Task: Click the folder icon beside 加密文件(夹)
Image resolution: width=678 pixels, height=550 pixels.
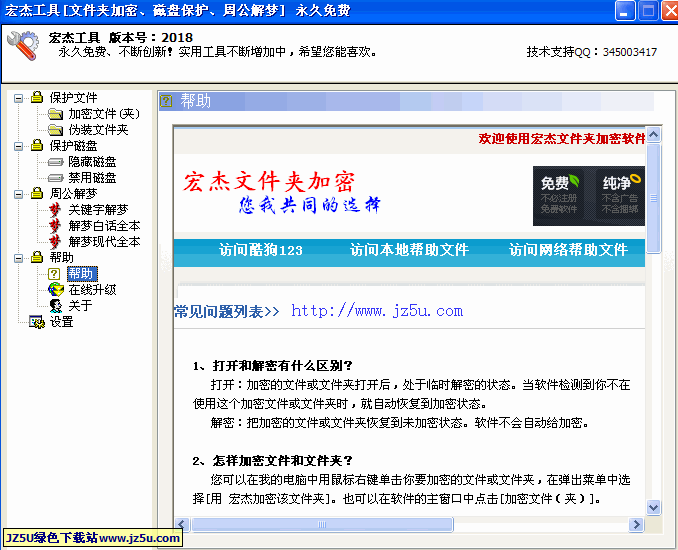Action: [55, 114]
